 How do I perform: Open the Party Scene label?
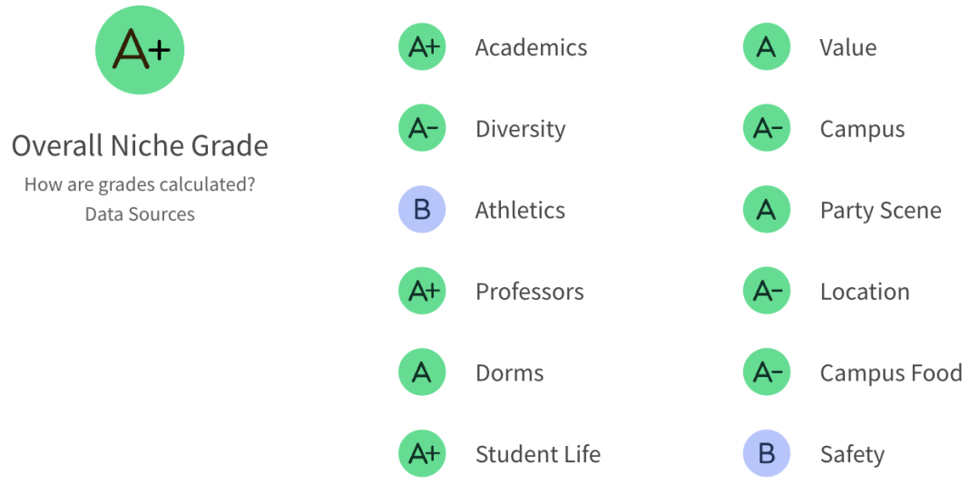pos(881,211)
